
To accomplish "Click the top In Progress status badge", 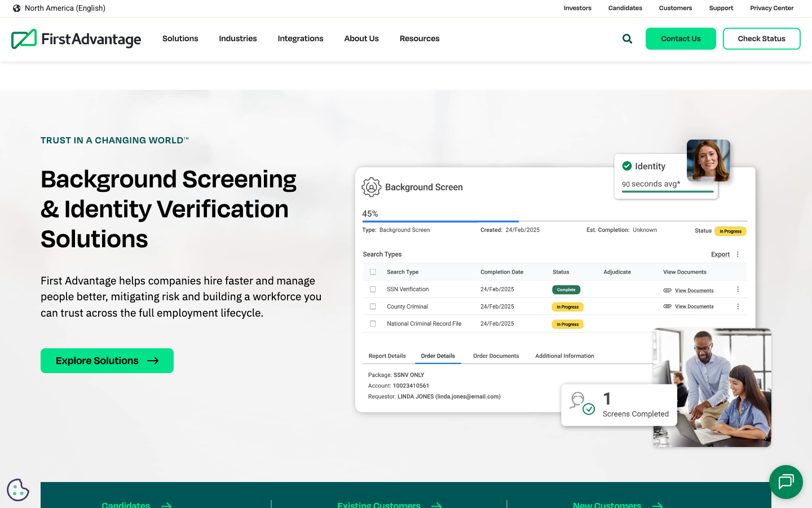I will tap(731, 231).
